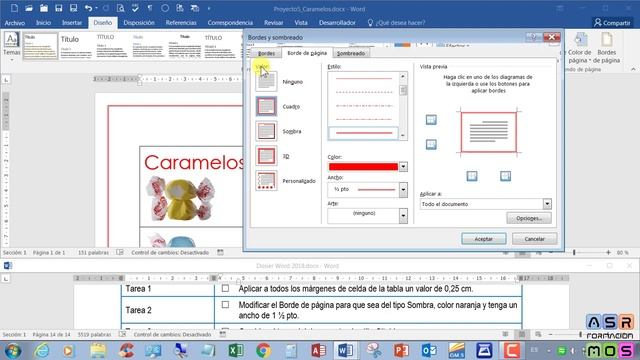
Task: Open a file using the quick access folder icon
Action: tap(29, 8)
